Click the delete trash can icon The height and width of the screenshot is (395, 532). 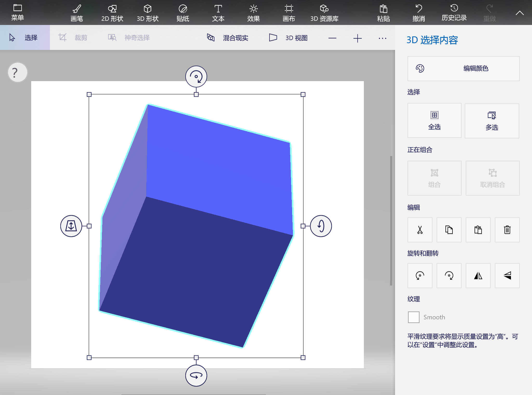(x=507, y=230)
